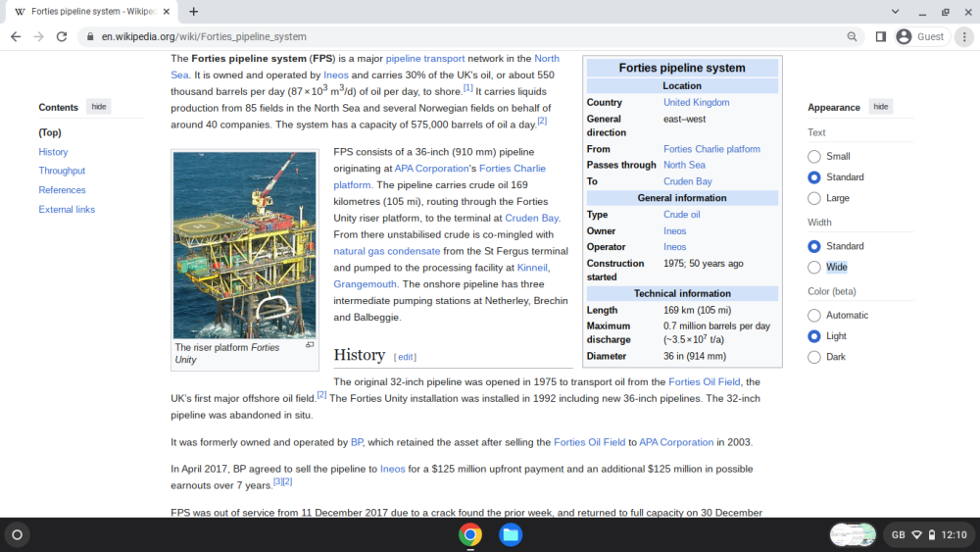Open citation [1] superscript

tap(468, 88)
